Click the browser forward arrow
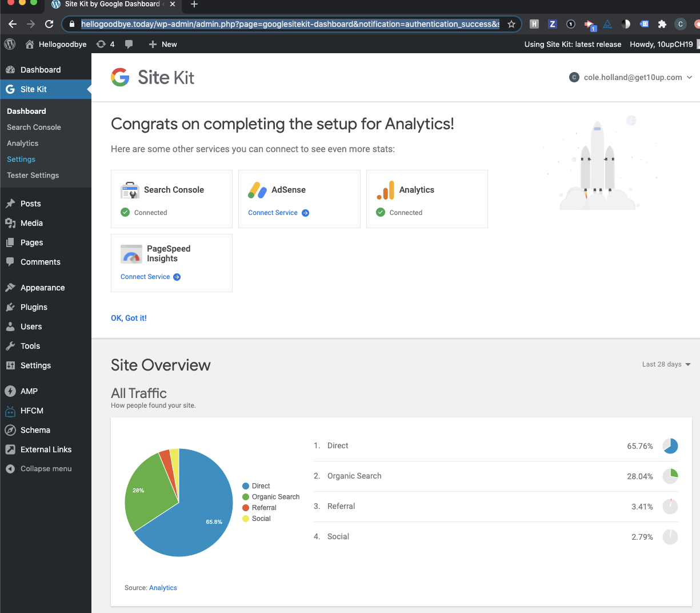This screenshot has width=700, height=613. [31, 24]
